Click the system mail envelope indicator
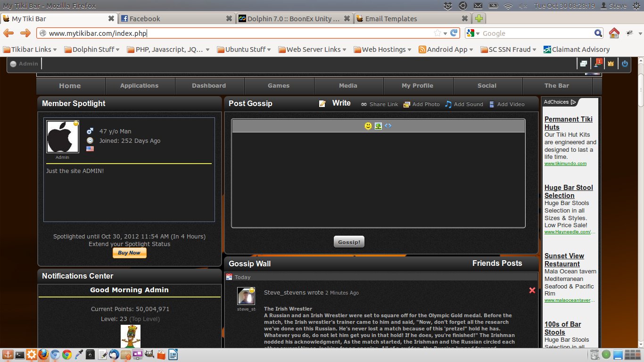The image size is (644, 362). click(x=478, y=6)
